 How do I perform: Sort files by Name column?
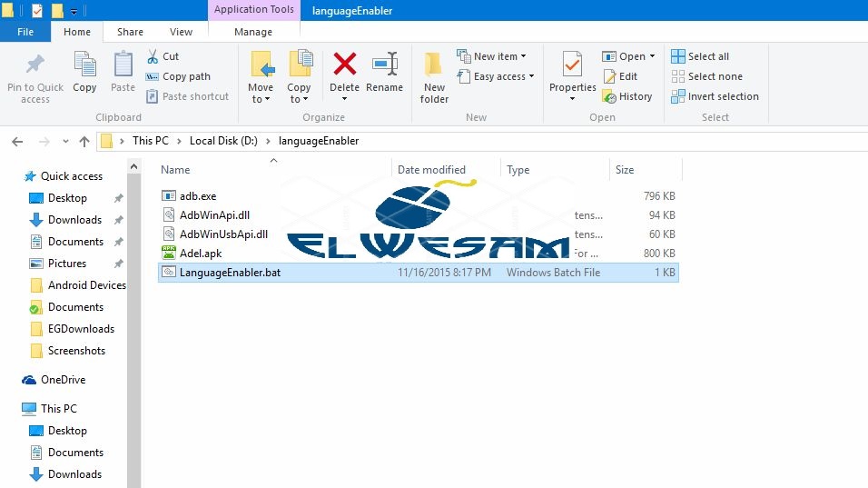point(175,170)
